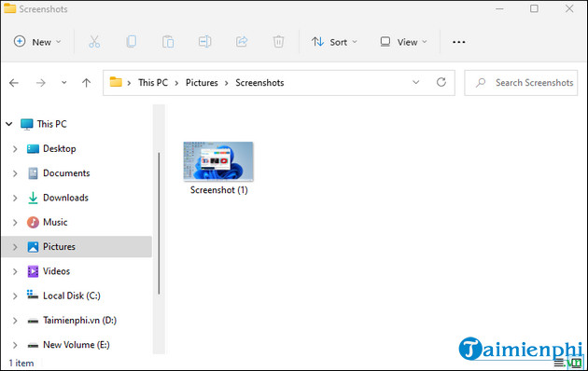Expand the Music tree node
588x371 pixels.
click(15, 223)
